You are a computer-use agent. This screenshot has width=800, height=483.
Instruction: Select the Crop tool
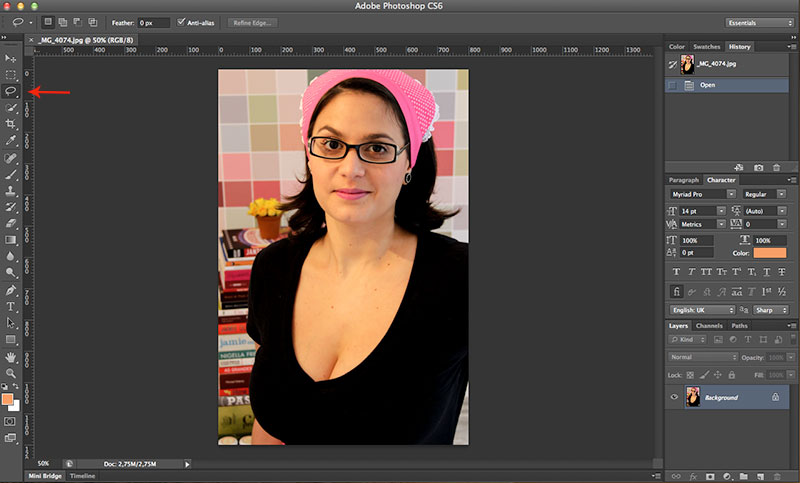[x=11, y=124]
